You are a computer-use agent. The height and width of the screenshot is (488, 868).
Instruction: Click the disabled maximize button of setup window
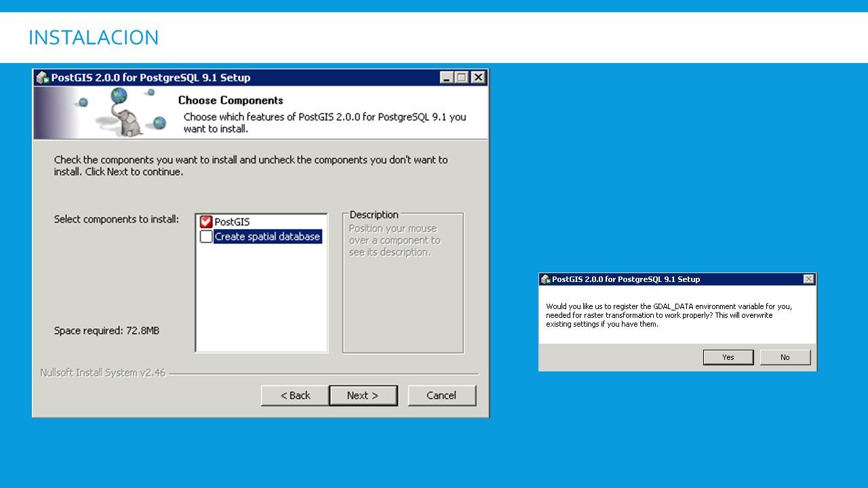pos(462,77)
